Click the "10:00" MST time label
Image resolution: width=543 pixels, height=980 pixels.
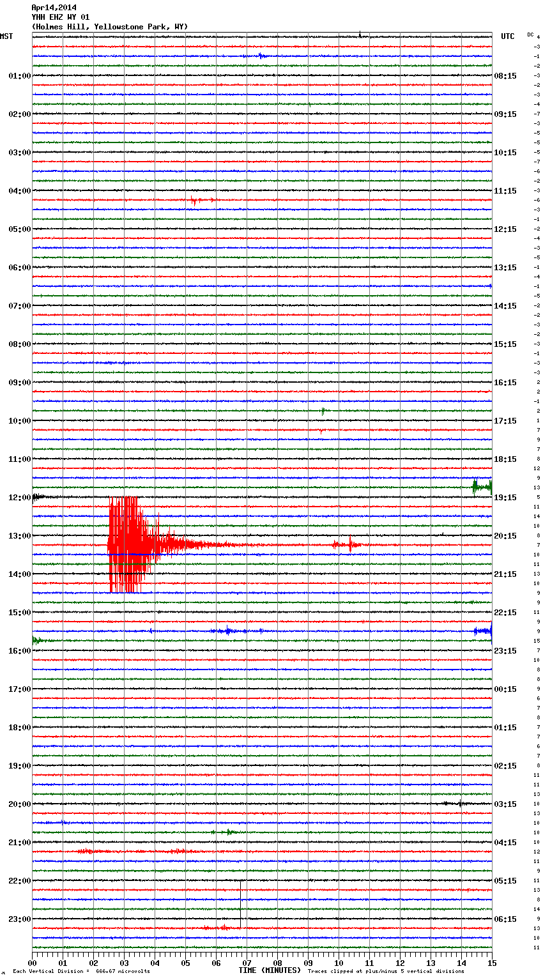[x=20, y=421]
